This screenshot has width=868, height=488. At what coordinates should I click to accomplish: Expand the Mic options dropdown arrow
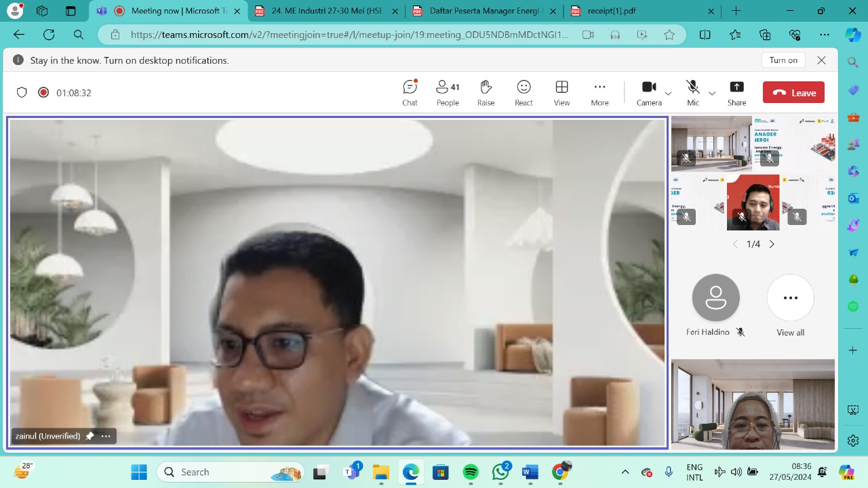click(x=712, y=94)
